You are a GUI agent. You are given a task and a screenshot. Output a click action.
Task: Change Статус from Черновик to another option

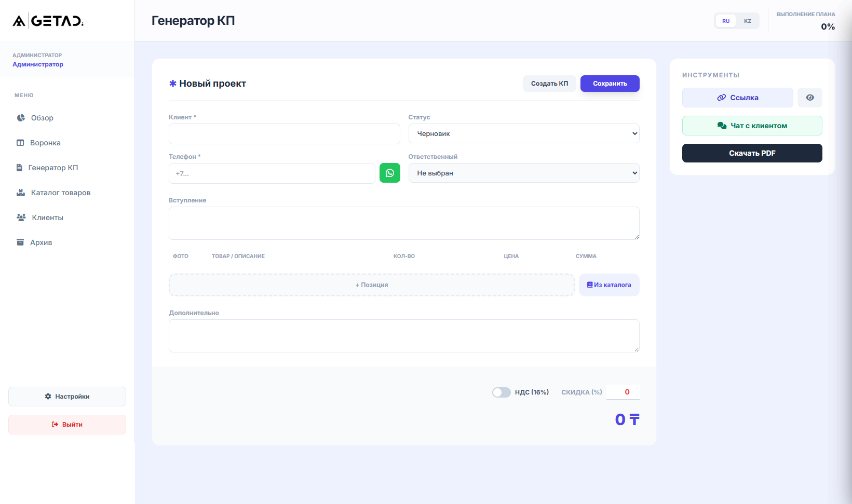click(523, 133)
